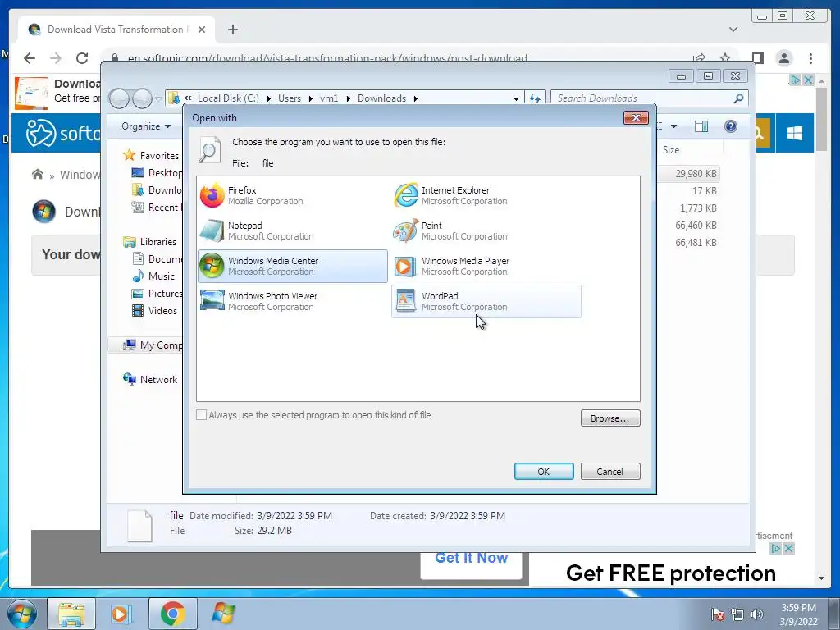The image size is (840, 630).
Task: Enable 'Always use the selected program' checkbox
Action: pyautogui.click(x=202, y=415)
